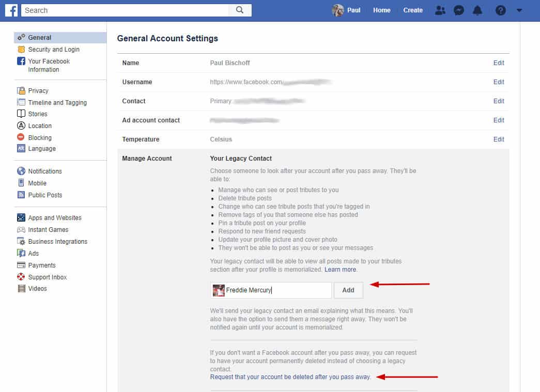The height and width of the screenshot is (392, 540).
Task: Click Freddie Mercury's contact thumbnail
Action: coord(219,290)
